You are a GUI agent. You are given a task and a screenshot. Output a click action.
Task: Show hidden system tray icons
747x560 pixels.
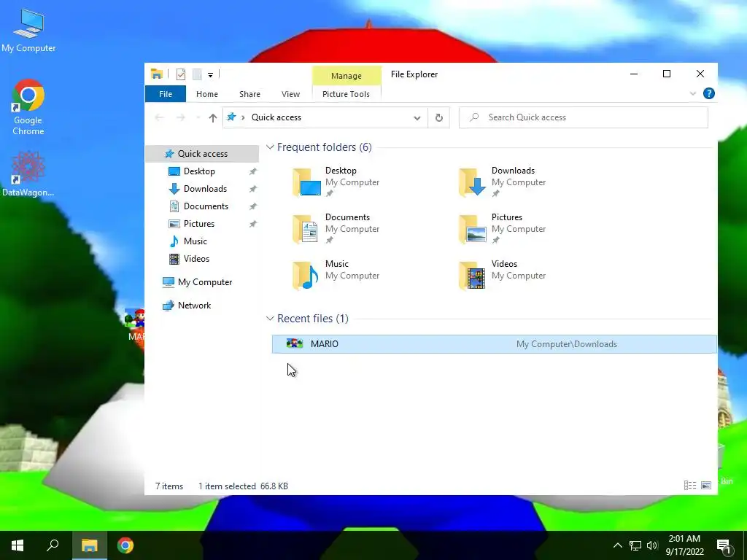(617, 545)
